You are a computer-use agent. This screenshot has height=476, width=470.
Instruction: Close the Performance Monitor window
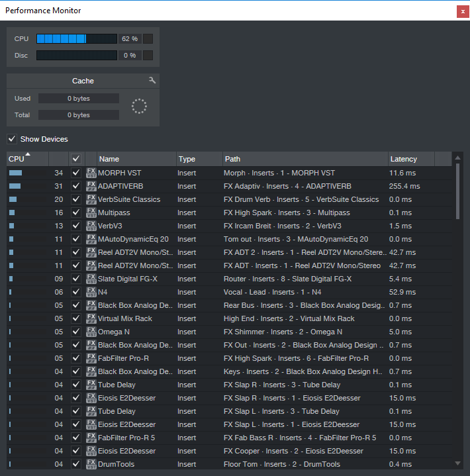point(463,11)
